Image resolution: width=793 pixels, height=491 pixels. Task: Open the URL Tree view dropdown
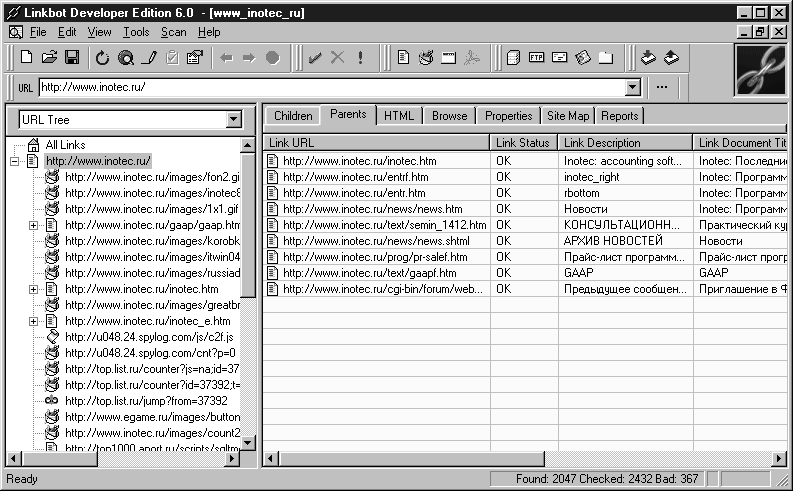[233, 120]
